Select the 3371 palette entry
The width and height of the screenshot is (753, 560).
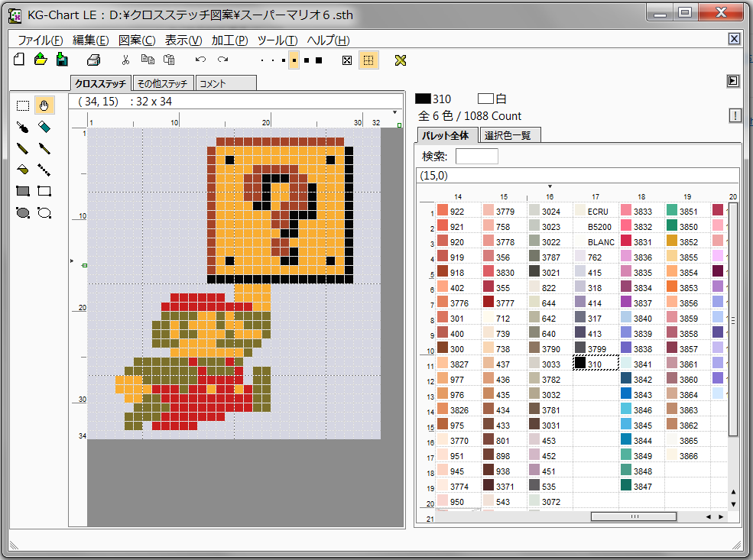point(503,486)
